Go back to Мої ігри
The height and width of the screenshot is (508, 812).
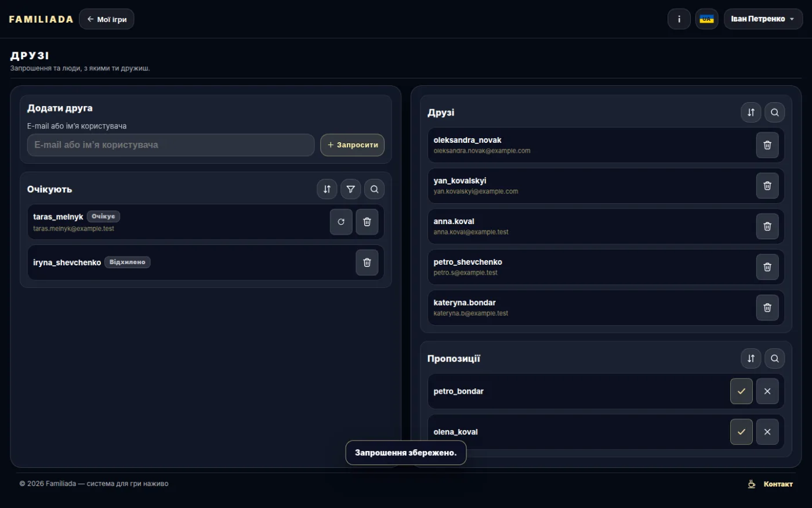tap(107, 19)
